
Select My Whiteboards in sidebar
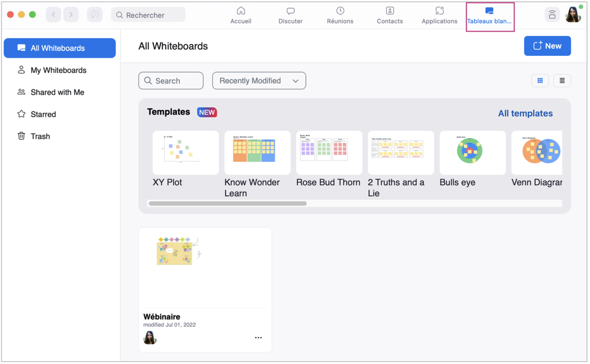click(58, 70)
